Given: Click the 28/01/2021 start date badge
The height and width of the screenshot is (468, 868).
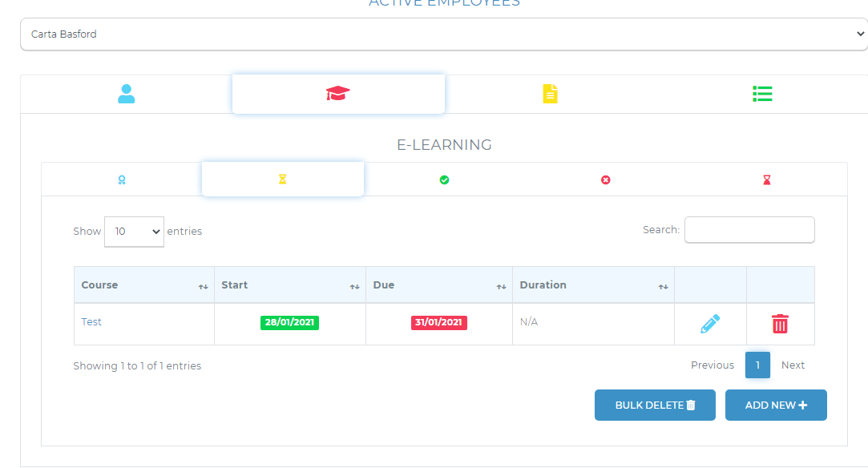Looking at the screenshot, I should click(289, 322).
